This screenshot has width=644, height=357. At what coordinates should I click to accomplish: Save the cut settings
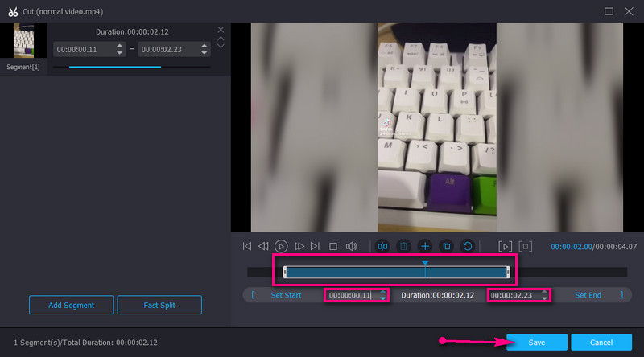click(x=537, y=343)
